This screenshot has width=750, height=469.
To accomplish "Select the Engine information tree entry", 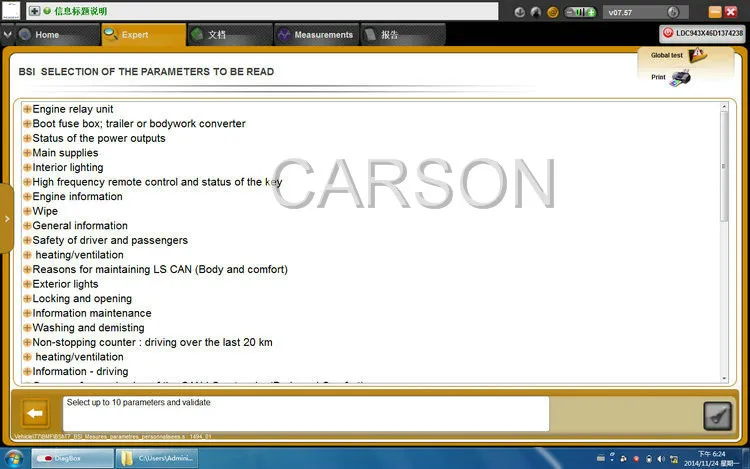I will [77, 196].
